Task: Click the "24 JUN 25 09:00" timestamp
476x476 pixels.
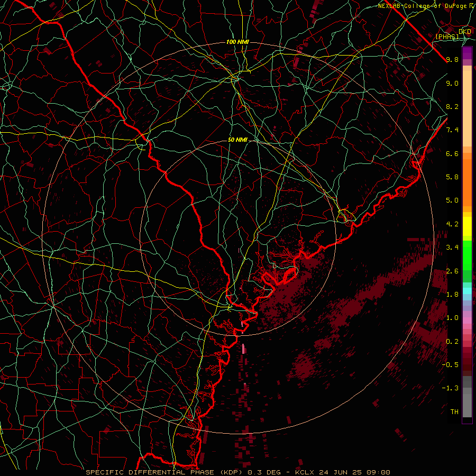Action: [354, 472]
